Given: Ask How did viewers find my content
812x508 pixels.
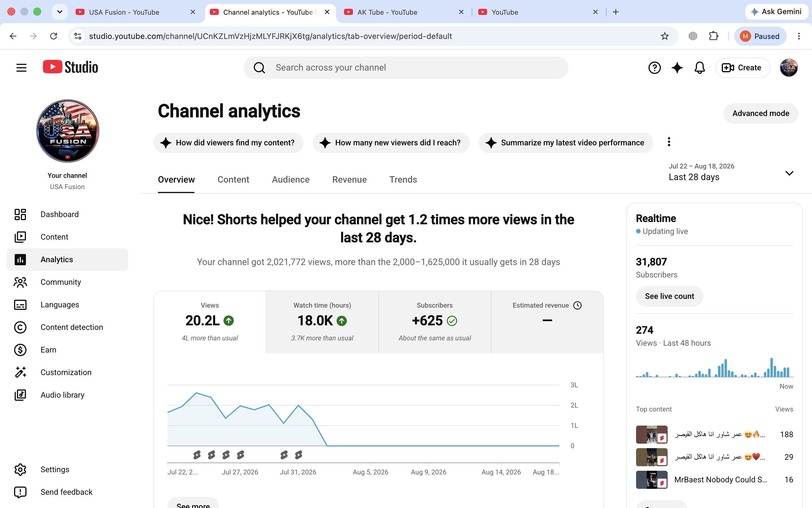Looking at the screenshot, I should click(x=228, y=143).
